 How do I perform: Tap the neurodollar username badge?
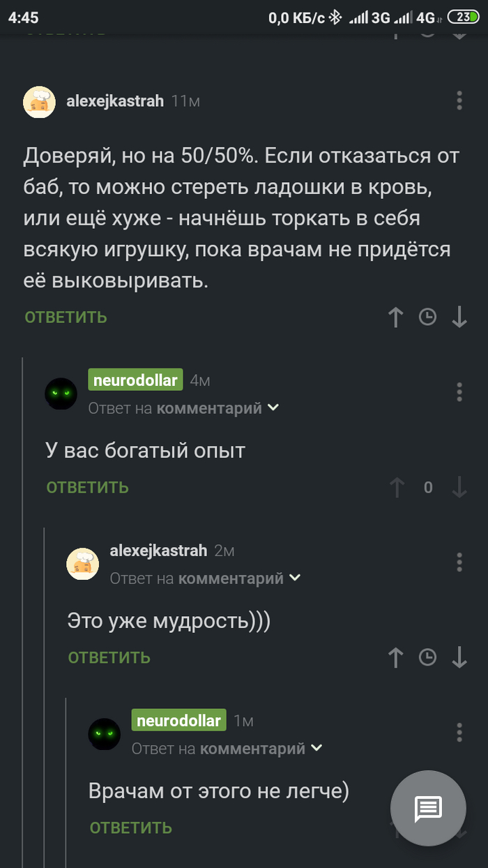(135, 380)
